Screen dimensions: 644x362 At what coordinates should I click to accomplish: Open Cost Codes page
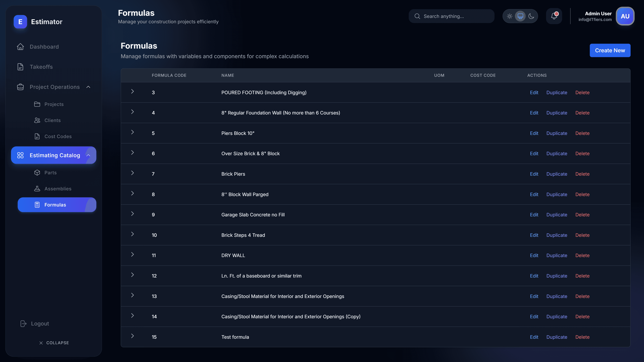coord(57,136)
